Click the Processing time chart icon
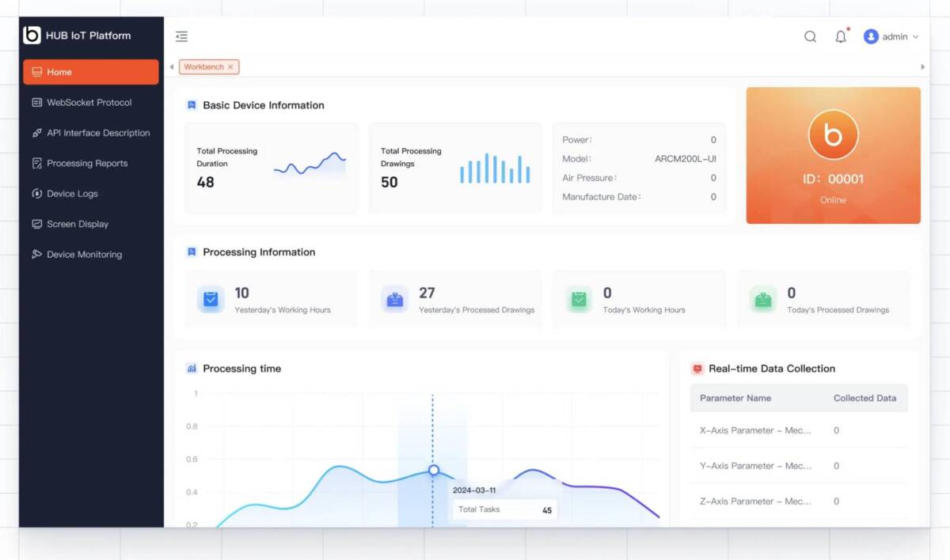Image resolution: width=950 pixels, height=560 pixels. pos(192,369)
